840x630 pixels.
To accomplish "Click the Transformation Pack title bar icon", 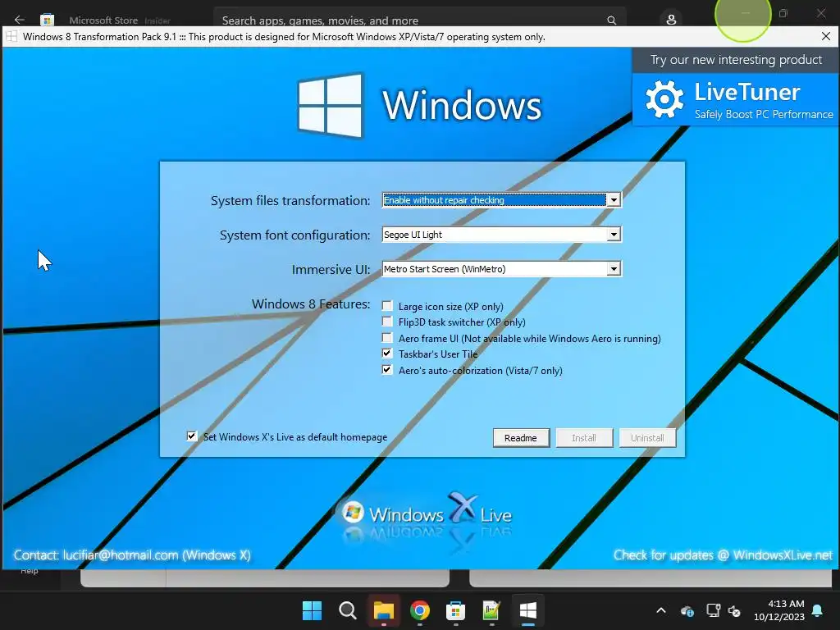I will (11, 36).
